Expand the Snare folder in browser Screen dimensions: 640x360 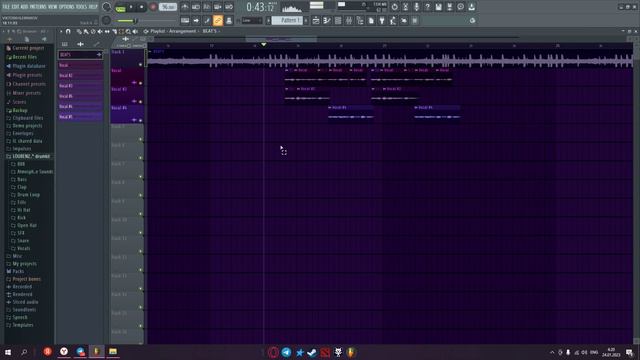click(x=20, y=241)
